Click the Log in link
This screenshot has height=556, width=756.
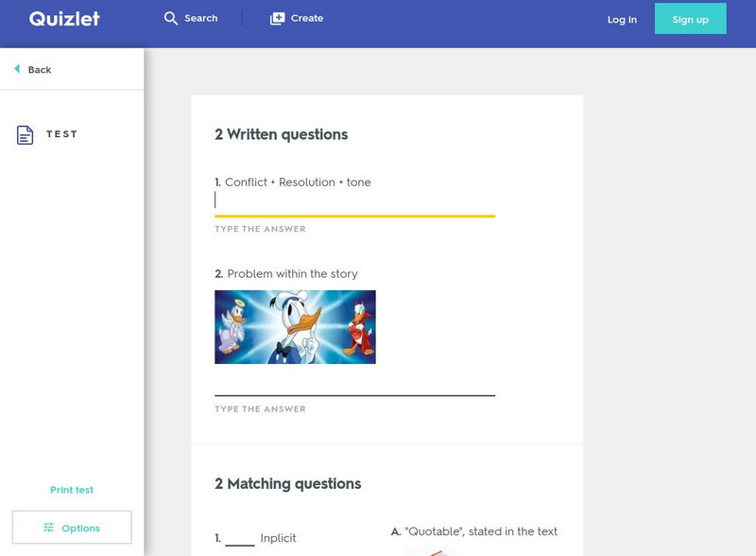[622, 20]
